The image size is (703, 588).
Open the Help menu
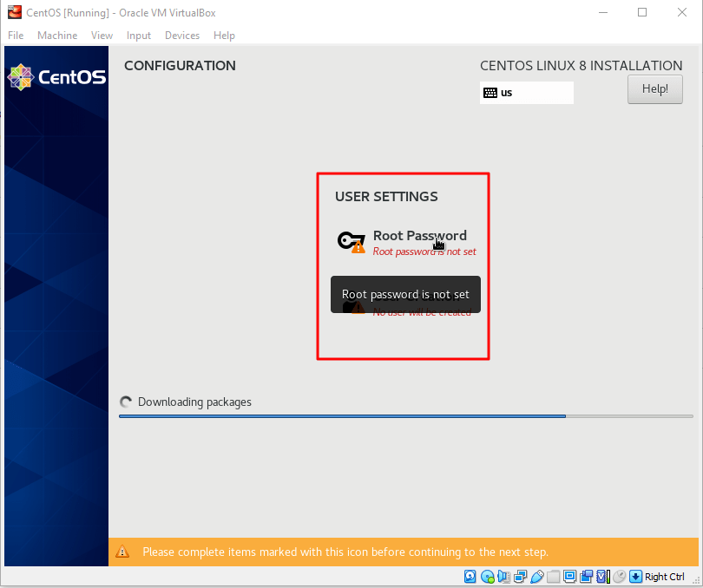point(224,36)
